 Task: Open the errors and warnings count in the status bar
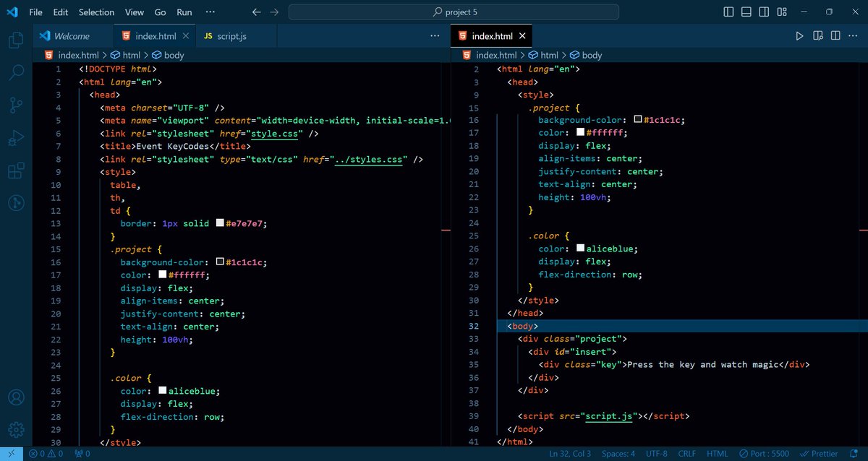47,454
